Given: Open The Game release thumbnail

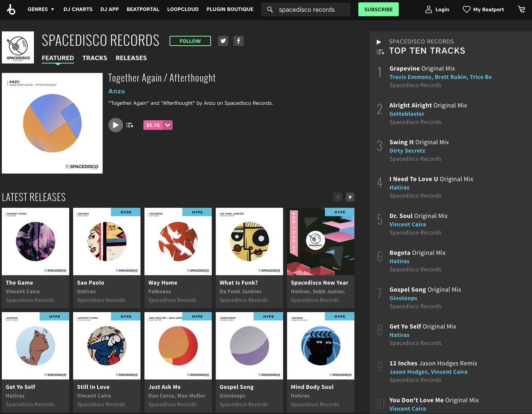Looking at the screenshot, I should click(35, 241).
